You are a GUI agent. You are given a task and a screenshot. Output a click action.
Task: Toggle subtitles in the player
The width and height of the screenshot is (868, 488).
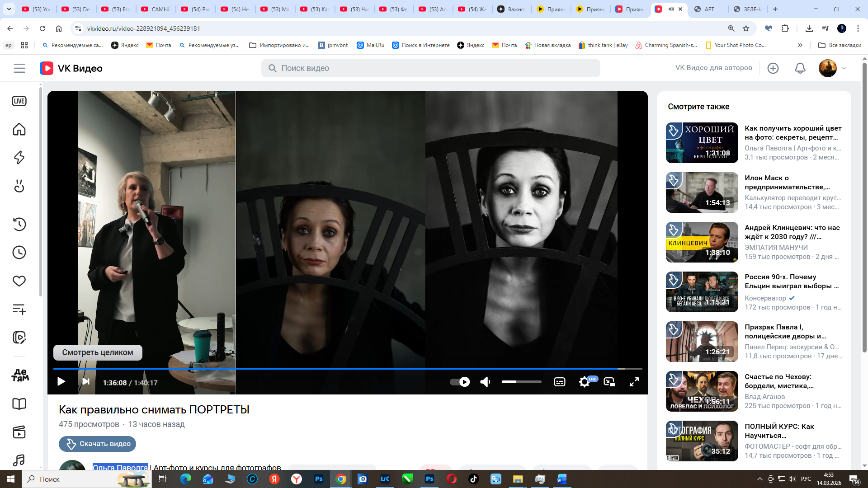point(559,382)
